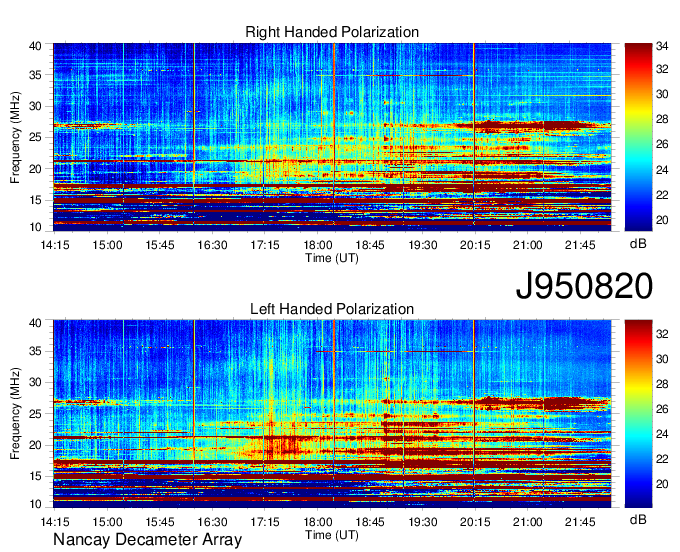Click the dB unit under the Right Handed color bar
Screen dimensions: 680x552
(x=638, y=244)
